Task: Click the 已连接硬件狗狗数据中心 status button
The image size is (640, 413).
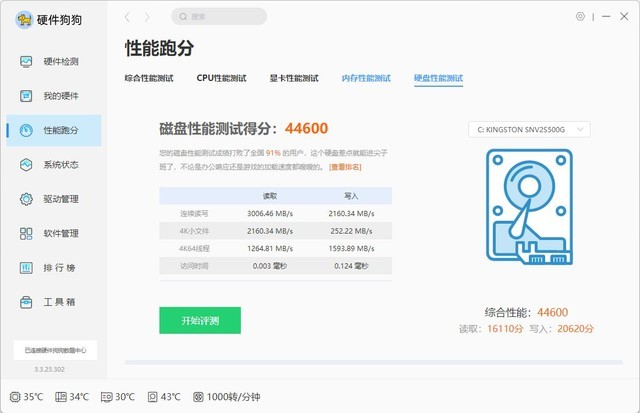Action: (x=55, y=350)
